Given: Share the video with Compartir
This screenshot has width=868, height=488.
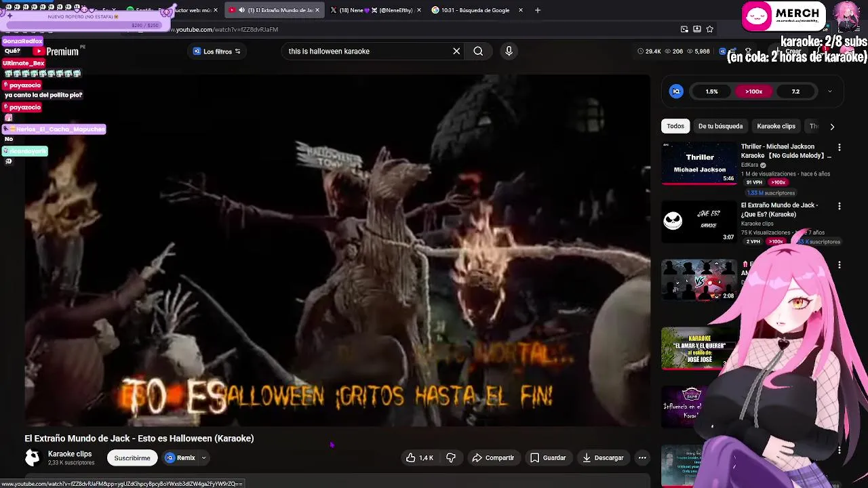Looking at the screenshot, I should click(493, 458).
